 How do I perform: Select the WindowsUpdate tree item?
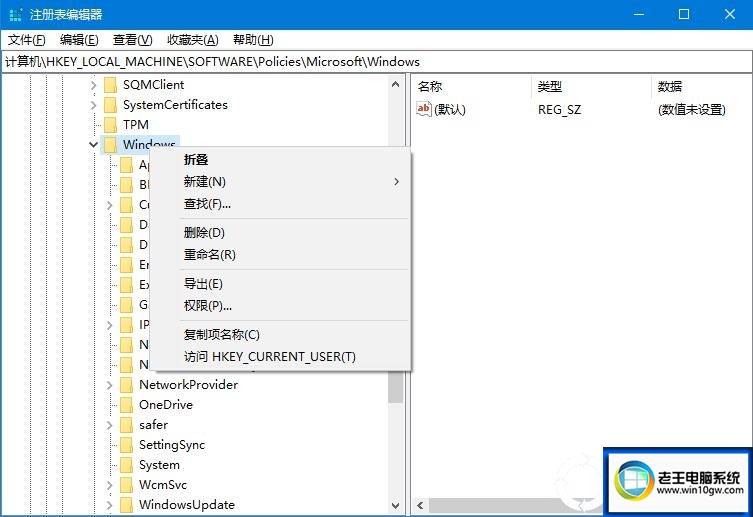point(187,505)
